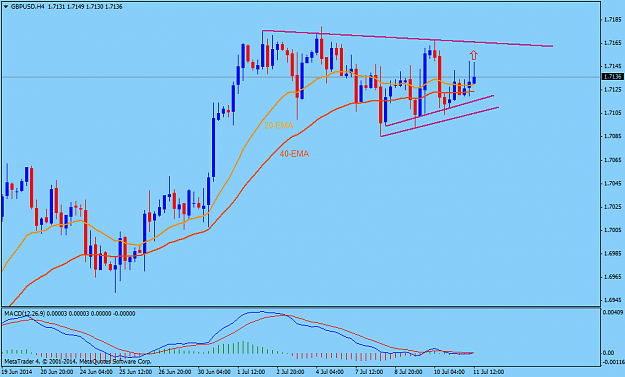The height and width of the screenshot is (377, 625).
Task: Click the 1.7045 price axis label
Action: (x=613, y=183)
